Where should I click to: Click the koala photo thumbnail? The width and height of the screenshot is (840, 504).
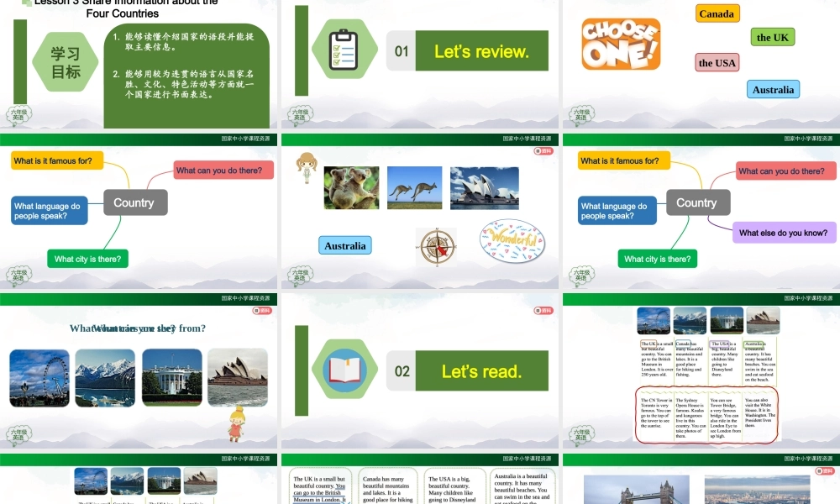(350, 186)
